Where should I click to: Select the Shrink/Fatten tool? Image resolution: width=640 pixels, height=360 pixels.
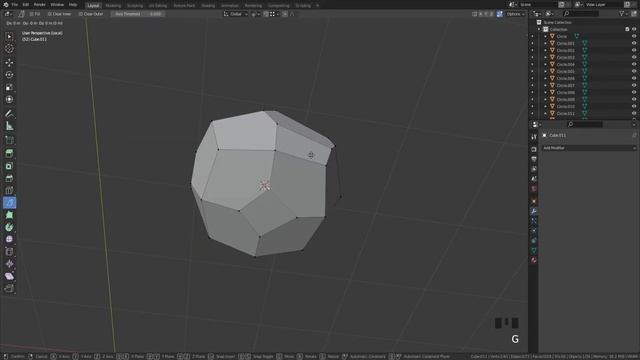tap(9, 264)
